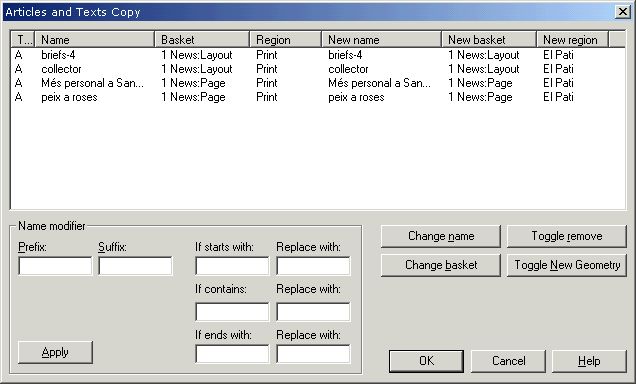Click Toggle New Geometry button
The width and height of the screenshot is (636, 384).
567,265
